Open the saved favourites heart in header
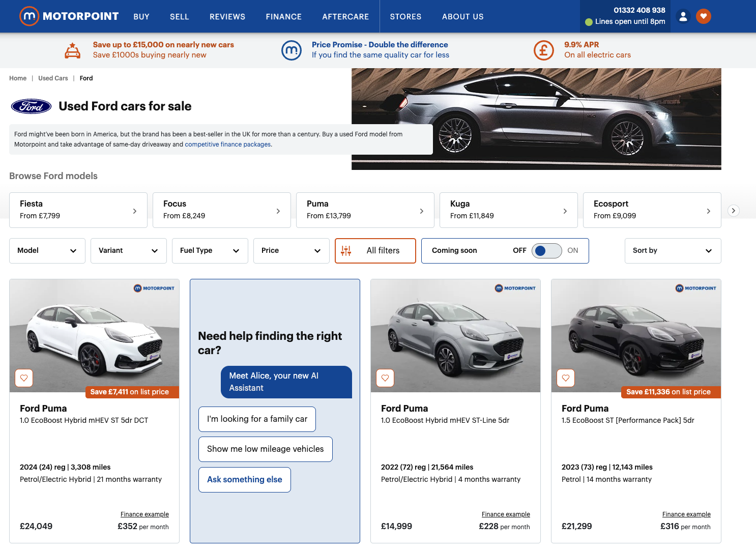Viewport: 756px width, 550px height. click(x=704, y=16)
